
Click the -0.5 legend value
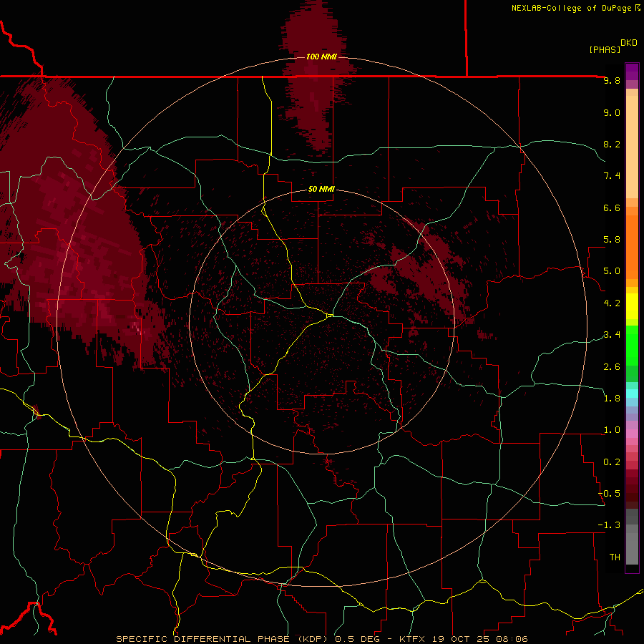pyautogui.click(x=609, y=494)
